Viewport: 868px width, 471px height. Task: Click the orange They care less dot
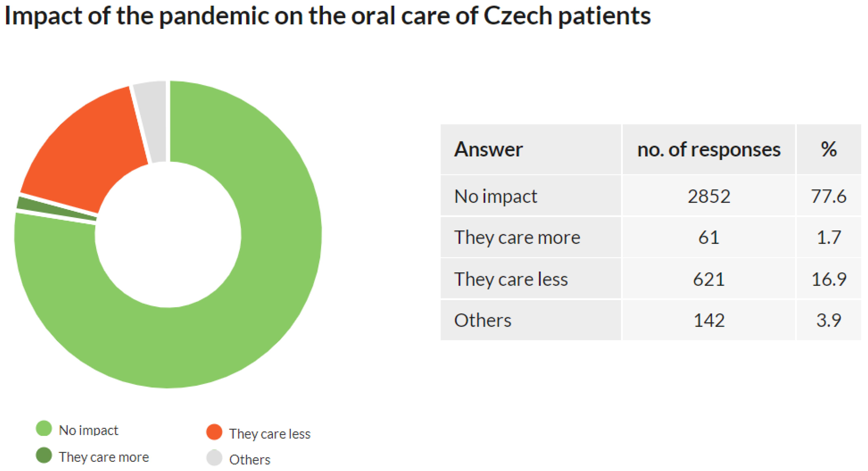214,432
